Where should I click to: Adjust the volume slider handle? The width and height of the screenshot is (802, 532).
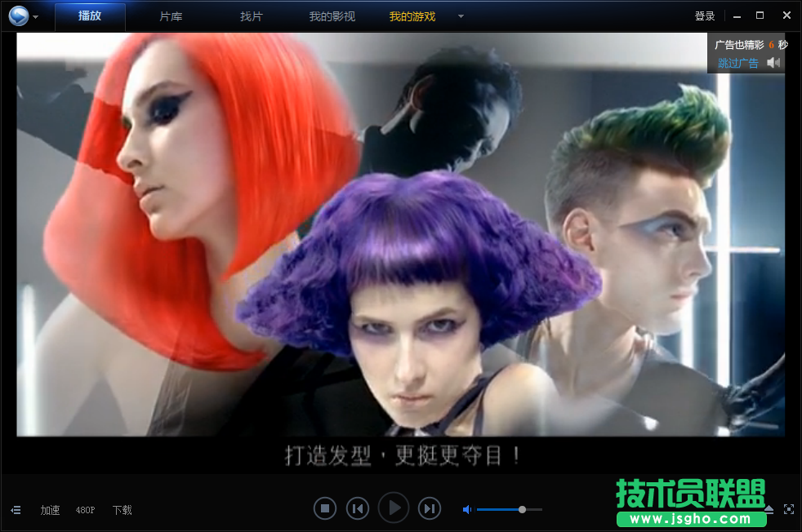(x=522, y=509)
